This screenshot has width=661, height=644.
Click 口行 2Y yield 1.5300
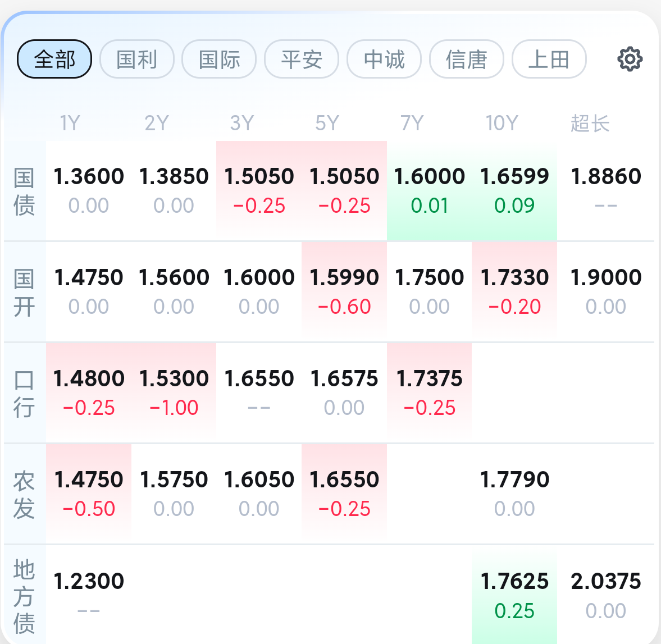(174, 393)
